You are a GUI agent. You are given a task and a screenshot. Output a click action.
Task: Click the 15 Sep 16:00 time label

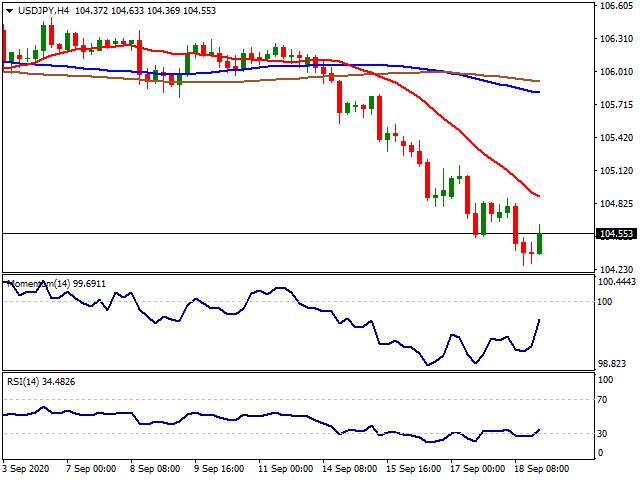[414, 469]
